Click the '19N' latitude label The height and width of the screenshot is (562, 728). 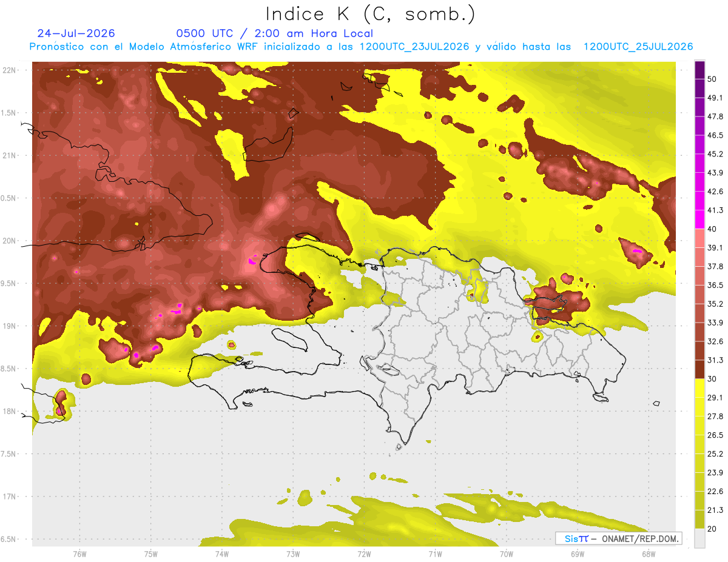[x=10, y=326]
